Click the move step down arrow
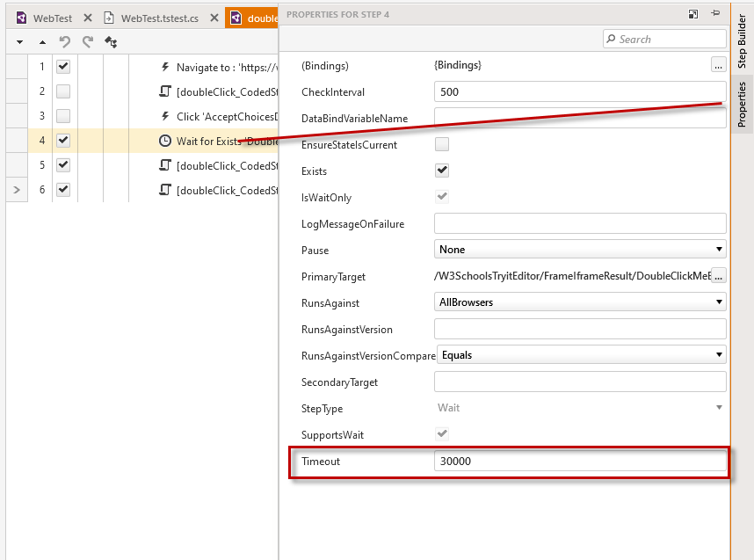Screen dimensions: 754x560 click(x=19, y=41)
